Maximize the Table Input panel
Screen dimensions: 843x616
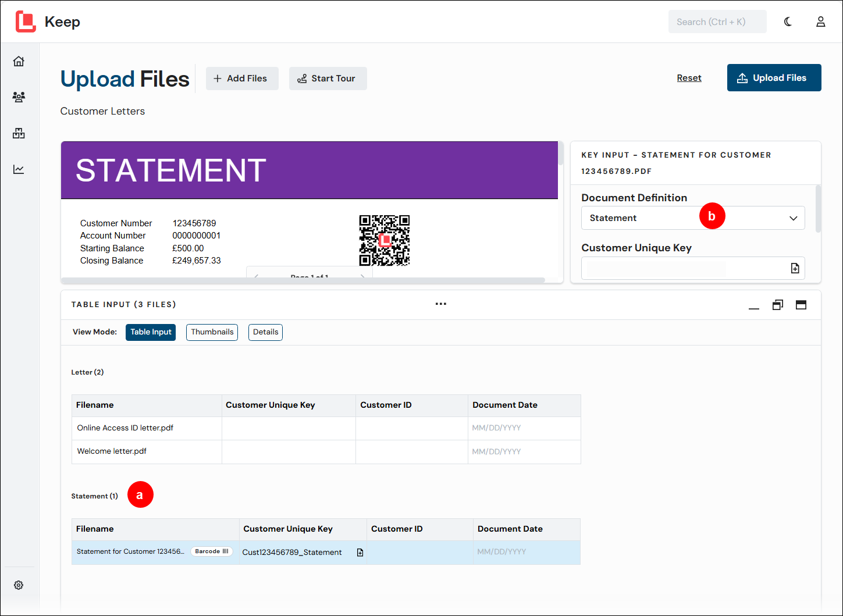[x=801, y=305]
